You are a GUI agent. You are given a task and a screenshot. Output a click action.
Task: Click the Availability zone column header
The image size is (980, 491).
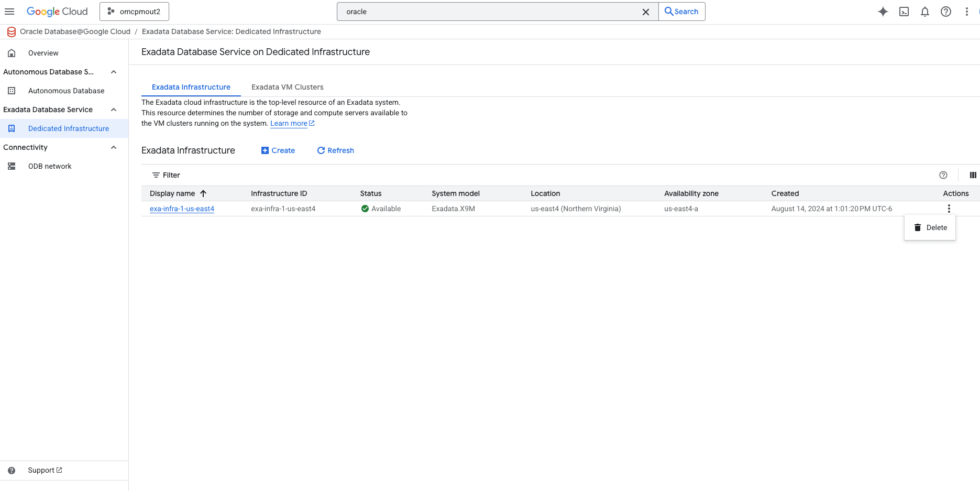click(x=691, y=193)
